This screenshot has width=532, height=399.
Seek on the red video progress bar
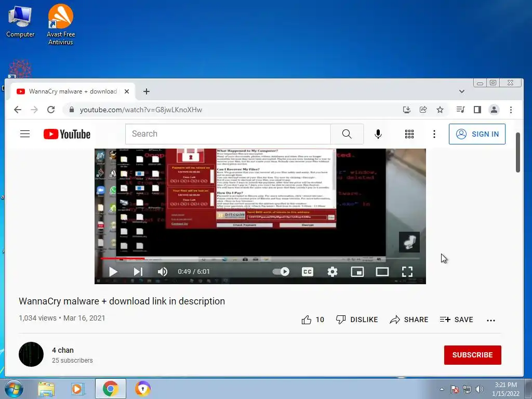coord(260,259)
